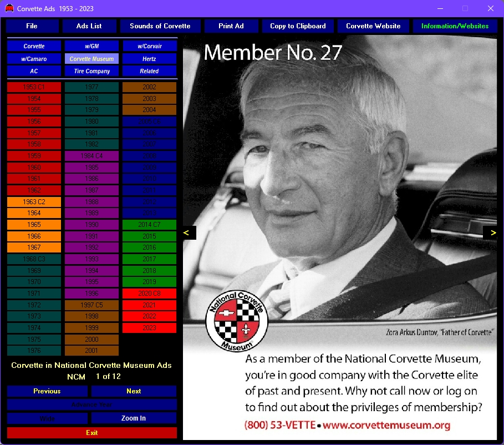Select the Tire Company category
The width and height of the screenshot is (504, 445).
pyautogui.click(x=91, y=71)
